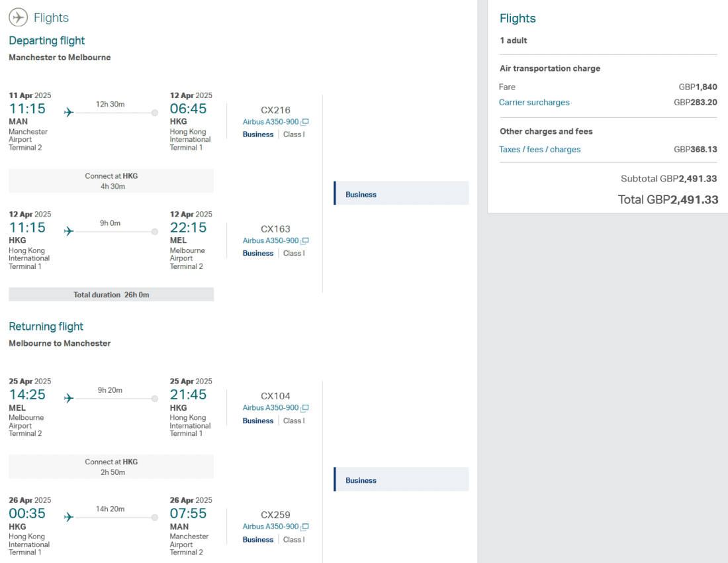Image resolution: width=728 pixels, height=563 pixels.
Task: Open aircraft popup icon for CX259
Action: coord(305,527)
